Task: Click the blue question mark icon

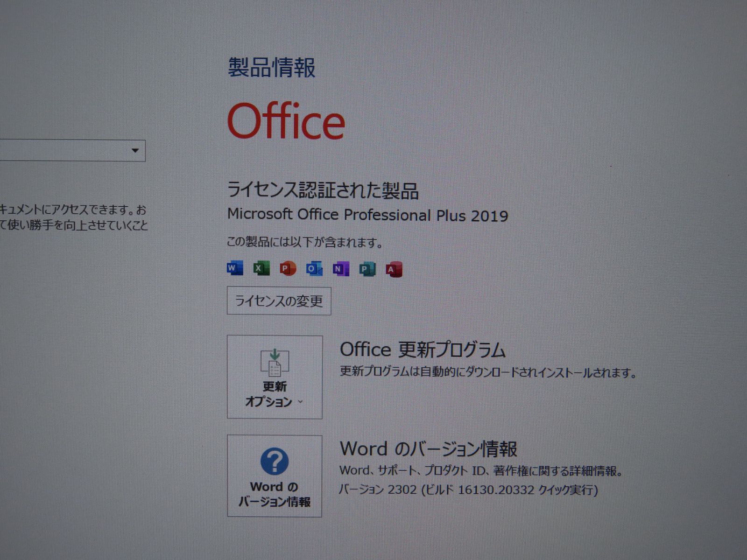Action: point(275,461)
